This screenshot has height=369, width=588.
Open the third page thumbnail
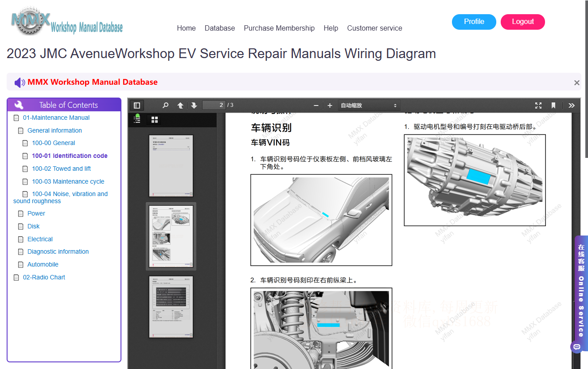point(171,307)
